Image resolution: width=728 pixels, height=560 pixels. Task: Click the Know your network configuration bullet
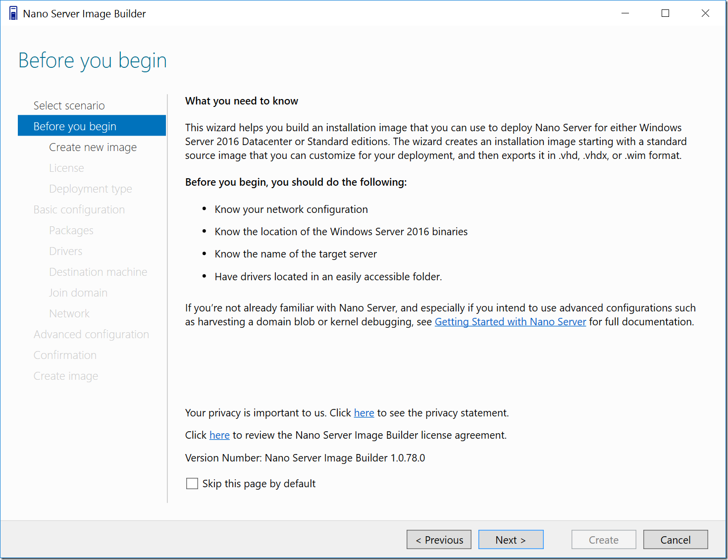click(291, 209)
